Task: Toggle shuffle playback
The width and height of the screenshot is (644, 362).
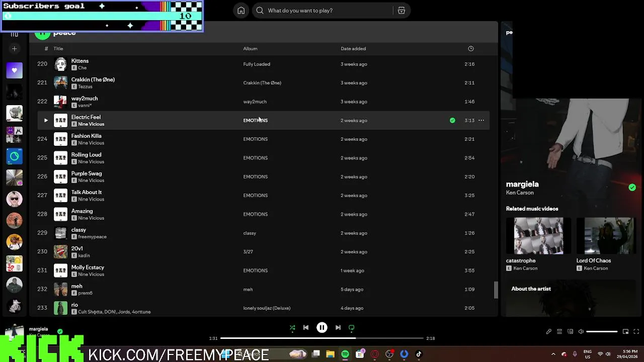Action: 292,328
